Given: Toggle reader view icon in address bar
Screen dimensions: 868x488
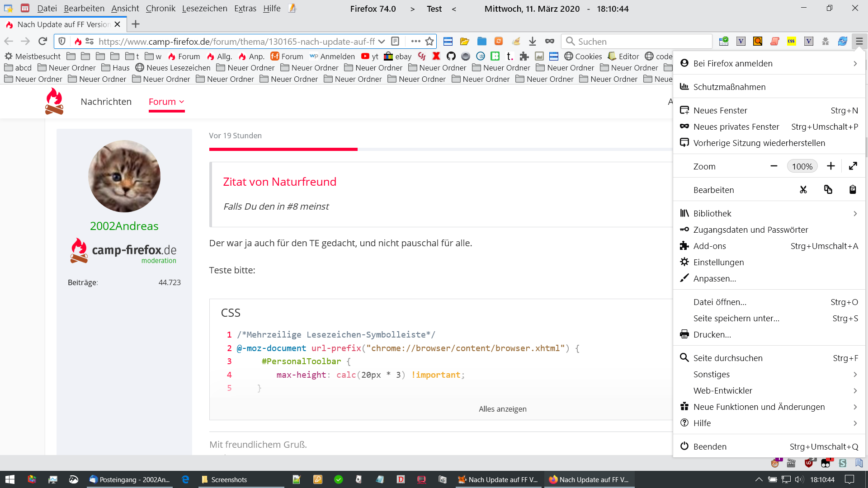Looking at the screenshot, I should tap(395, 42).
